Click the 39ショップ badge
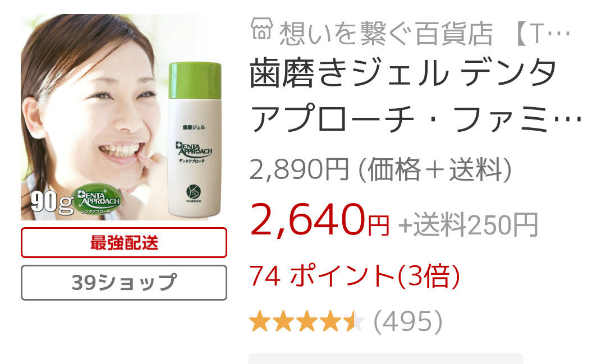The width and height of the screenshot is (606, 364). pos(123,283)
